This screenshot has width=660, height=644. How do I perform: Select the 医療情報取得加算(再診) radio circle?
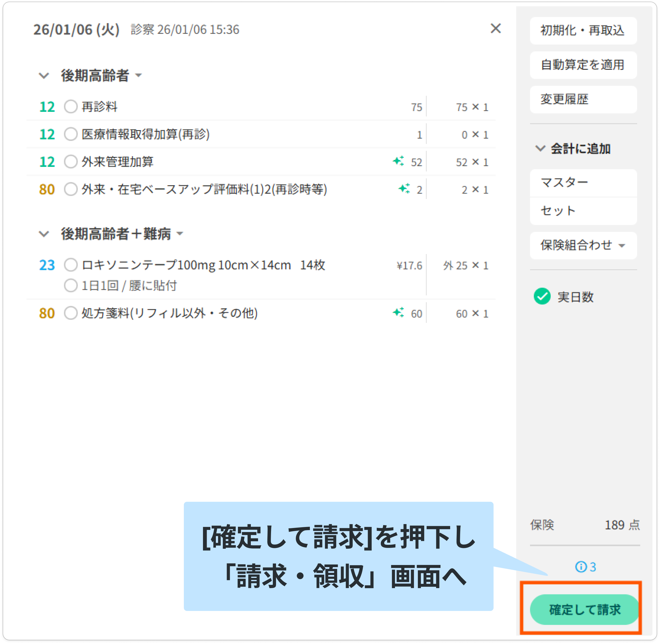(x=71, y=134)
